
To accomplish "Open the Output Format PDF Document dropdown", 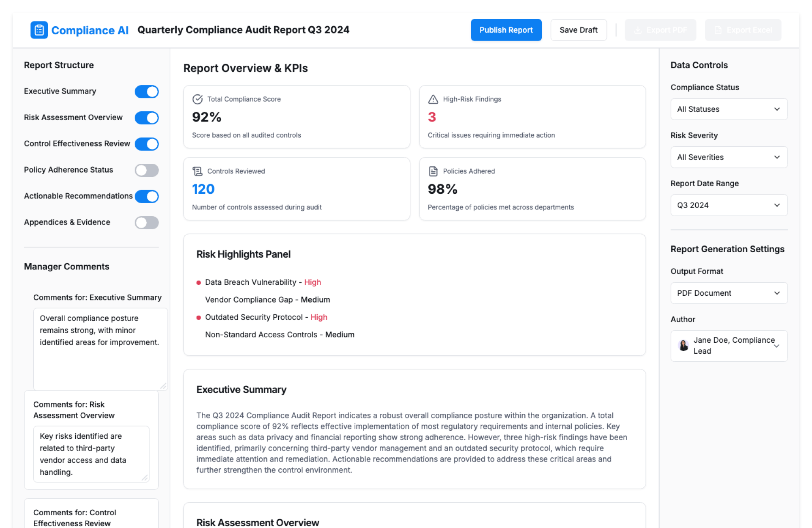I will click(x=729, y=293).
